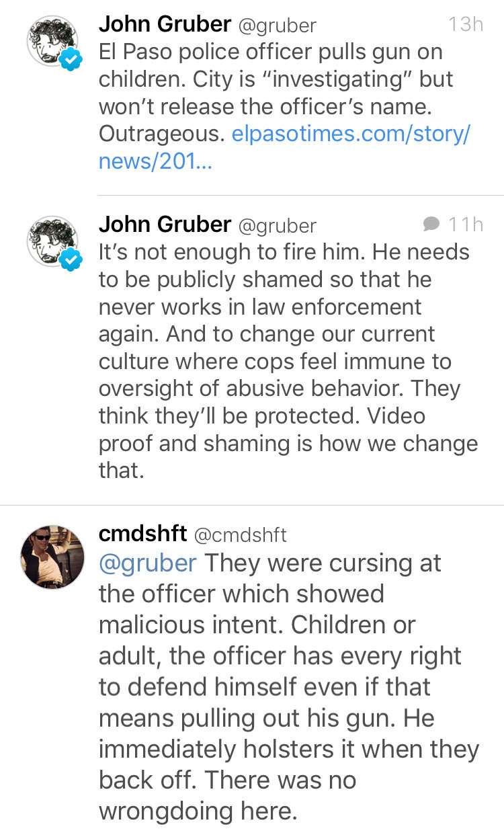Tap the verified badge on the 11h tweet avatar
This screenshot has height=837, width=504.
(x=70, y=259)
